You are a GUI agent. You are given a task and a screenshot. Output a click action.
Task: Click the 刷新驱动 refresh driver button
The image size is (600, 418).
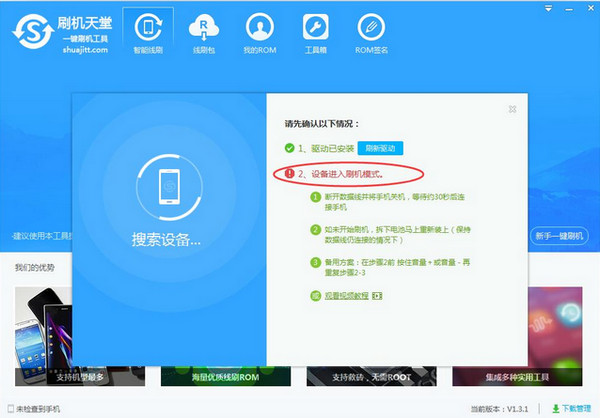[x=380, y=148]
